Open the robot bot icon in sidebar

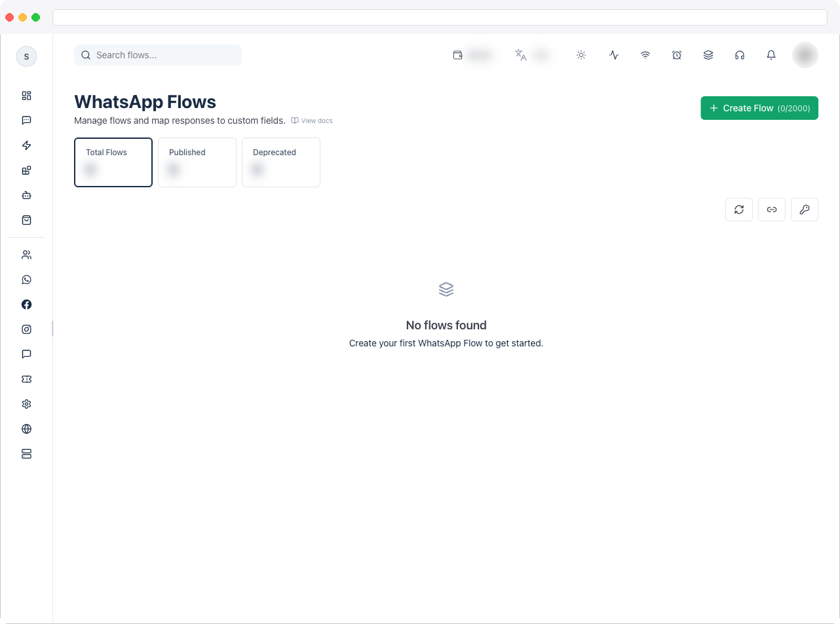click(26, 195)
